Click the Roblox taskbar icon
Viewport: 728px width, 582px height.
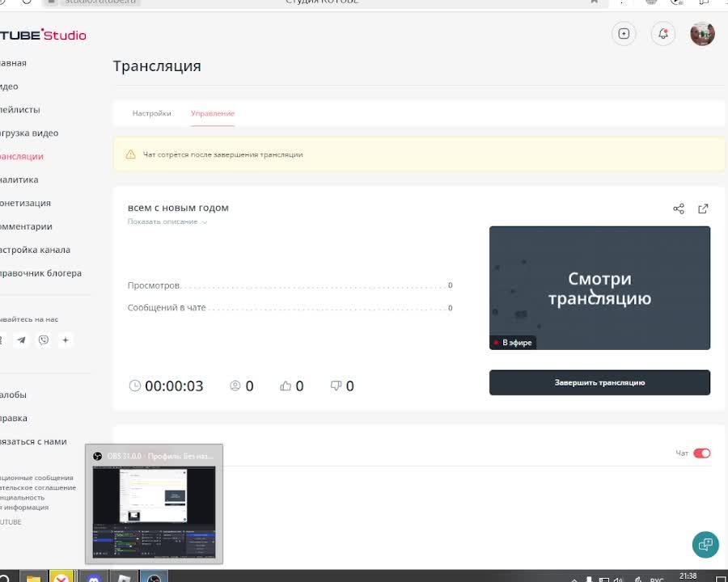coord(124,576)
